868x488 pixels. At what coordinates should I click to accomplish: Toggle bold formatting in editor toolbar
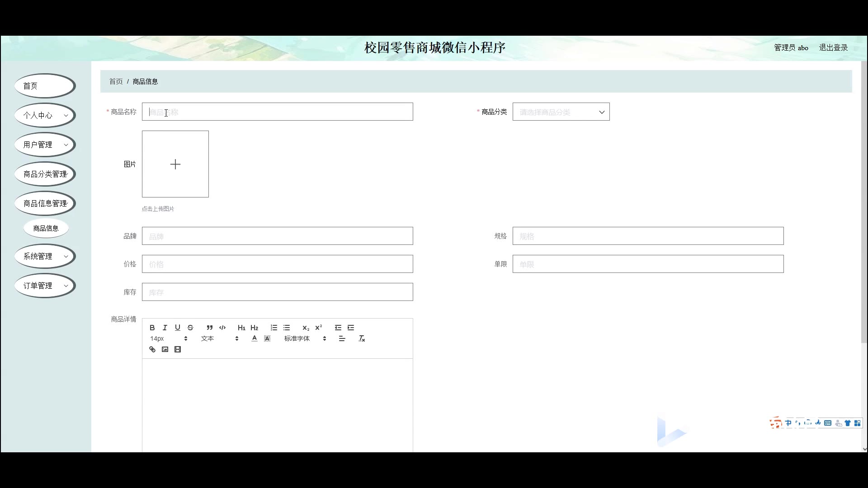pyautogui.click(x=152, y=328)
